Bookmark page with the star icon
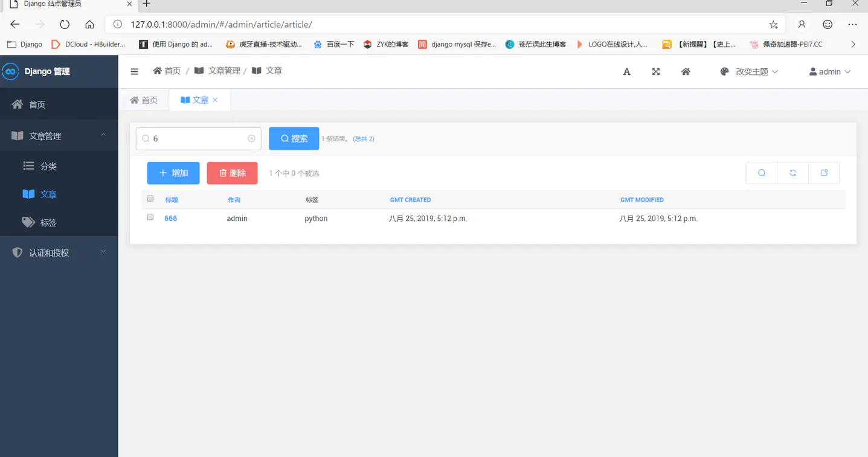This screenshot has width=868, height=457. [773, 25]
